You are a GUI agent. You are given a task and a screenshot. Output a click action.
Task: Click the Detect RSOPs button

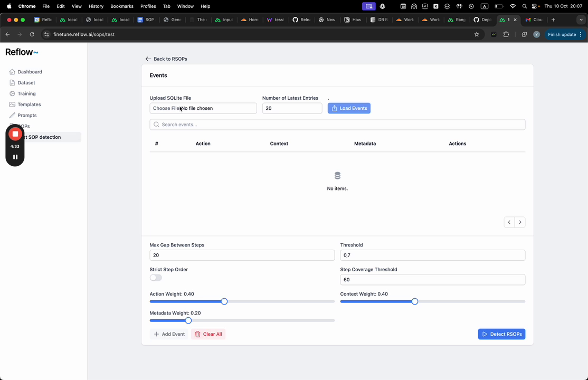pos(501,334)
